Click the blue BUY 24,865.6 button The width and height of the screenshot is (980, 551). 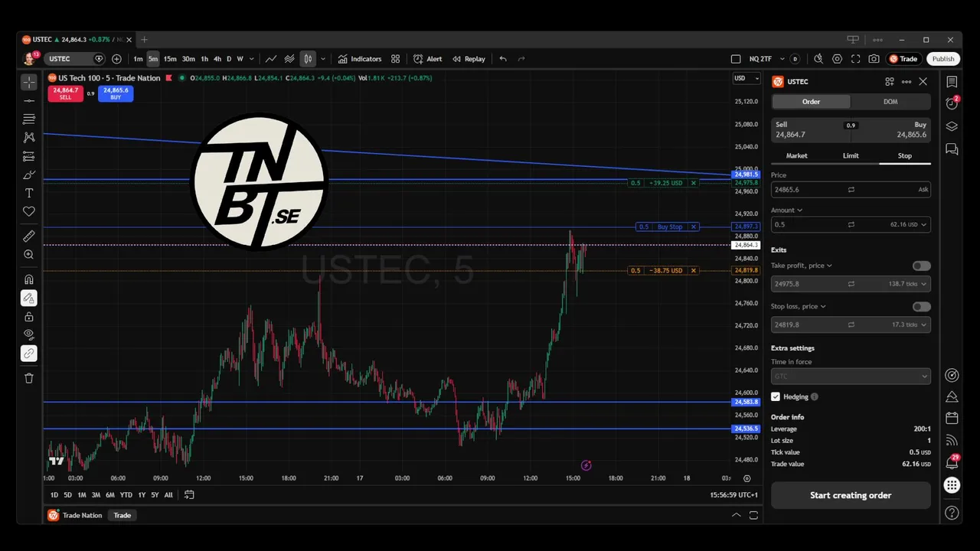(116, 93)
